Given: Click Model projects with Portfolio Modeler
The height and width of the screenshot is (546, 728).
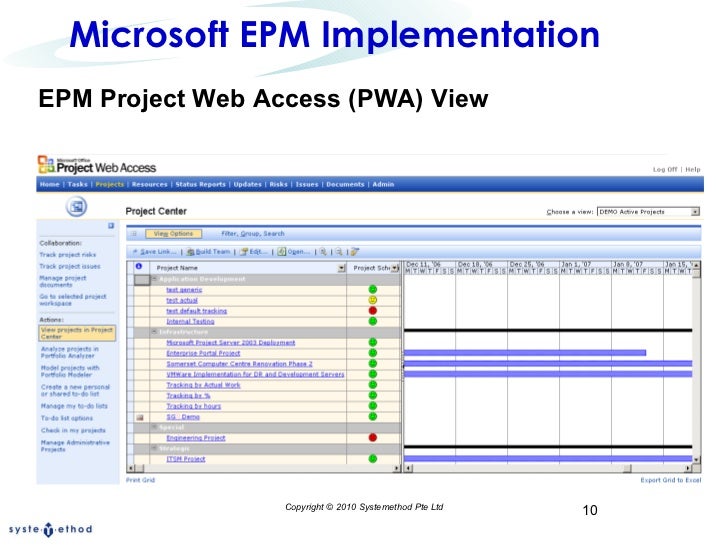Looking at the screenshot, I should [70, 371].
